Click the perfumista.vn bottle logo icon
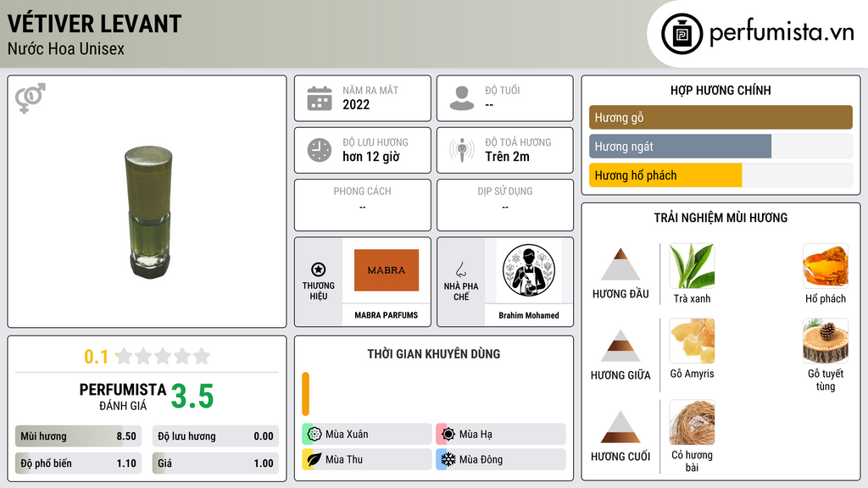This screenshot has height=488, width=868. 682,34
